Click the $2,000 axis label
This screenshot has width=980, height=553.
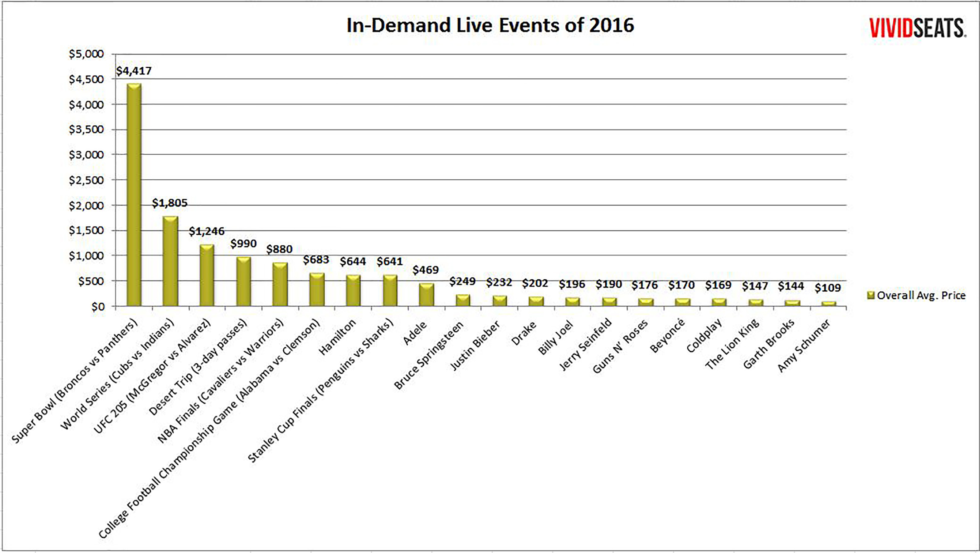point(86,205)
